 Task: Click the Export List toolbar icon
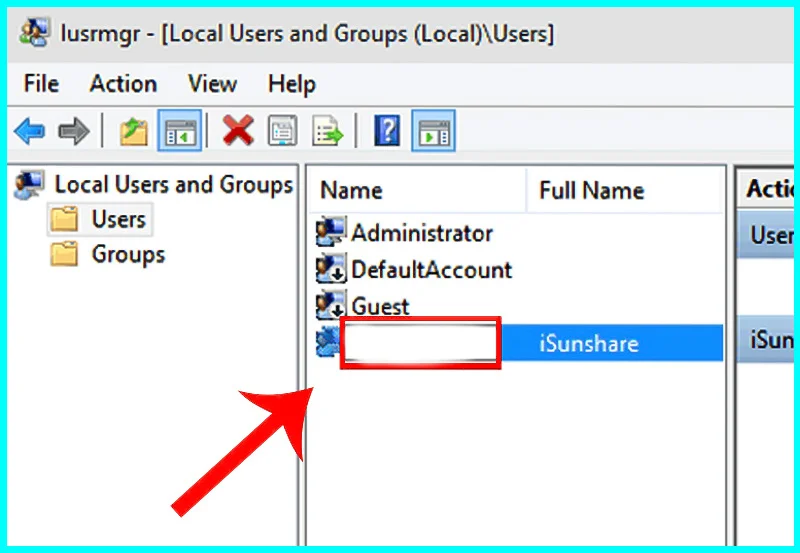pos(328,131)
